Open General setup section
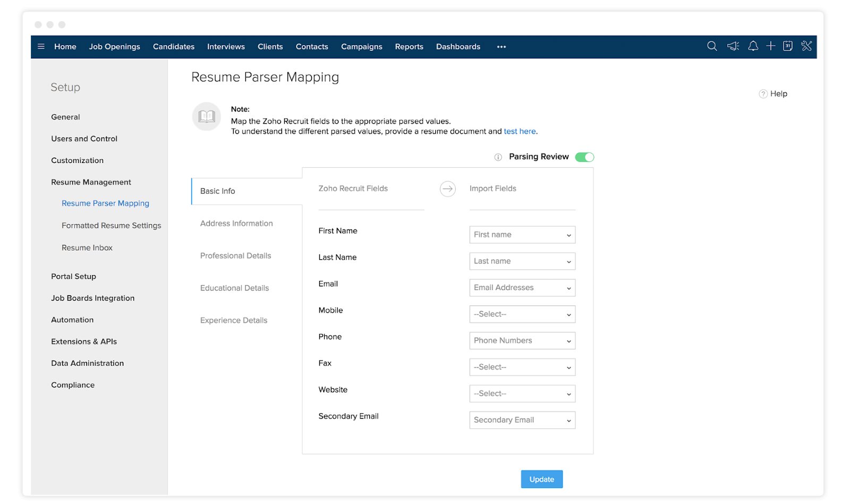Image resolution: width=850 pixels, height=504 pixels. click(x=65, y=117)
